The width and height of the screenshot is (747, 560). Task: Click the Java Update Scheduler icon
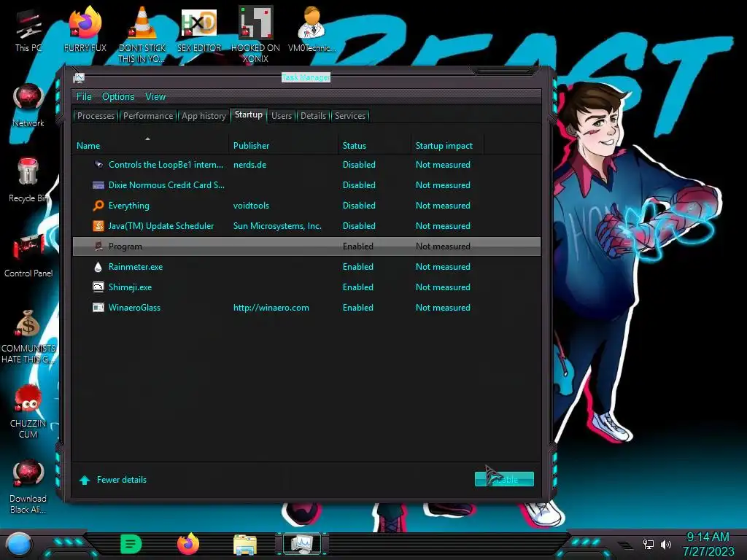[x=98, y=226]
